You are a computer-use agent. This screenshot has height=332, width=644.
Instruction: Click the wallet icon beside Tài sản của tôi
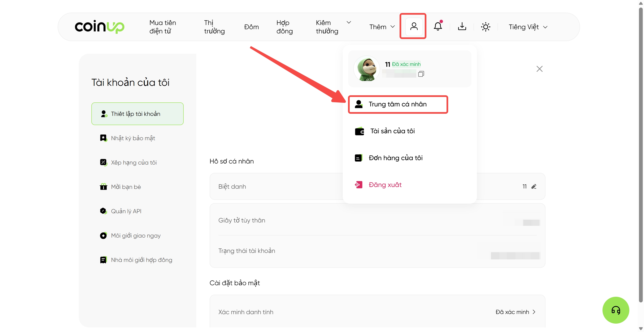[x=360, y=131]
